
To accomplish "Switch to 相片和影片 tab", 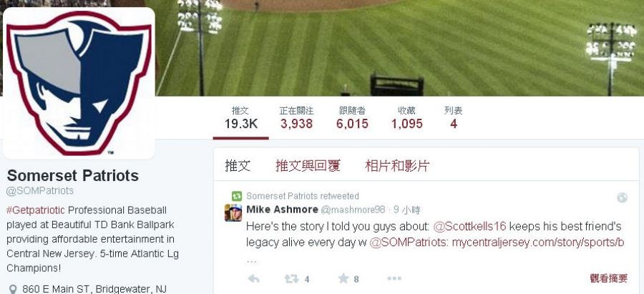I will pos(397,166).
